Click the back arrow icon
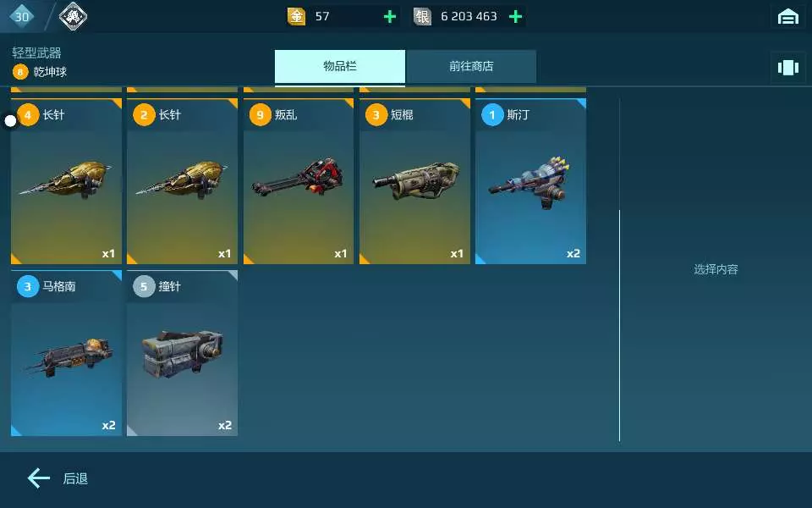The width and height of the screenshot is (812, 508). pos(39,478)
